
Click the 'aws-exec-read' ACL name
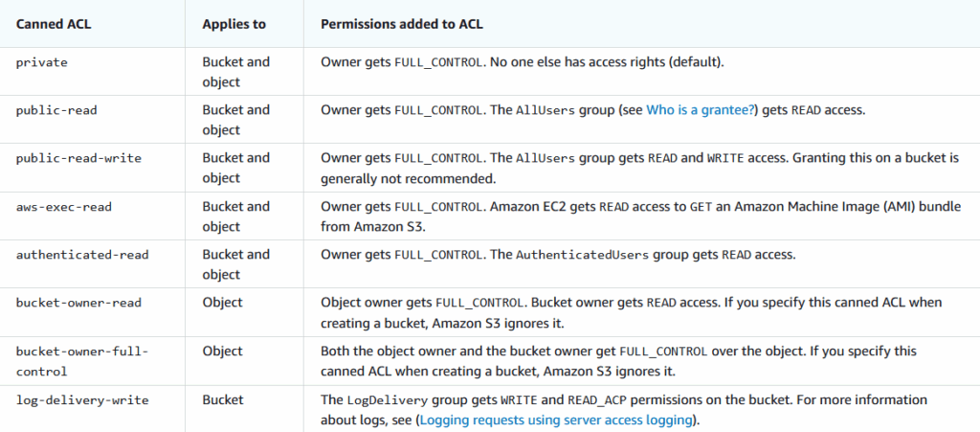(64, 206)
